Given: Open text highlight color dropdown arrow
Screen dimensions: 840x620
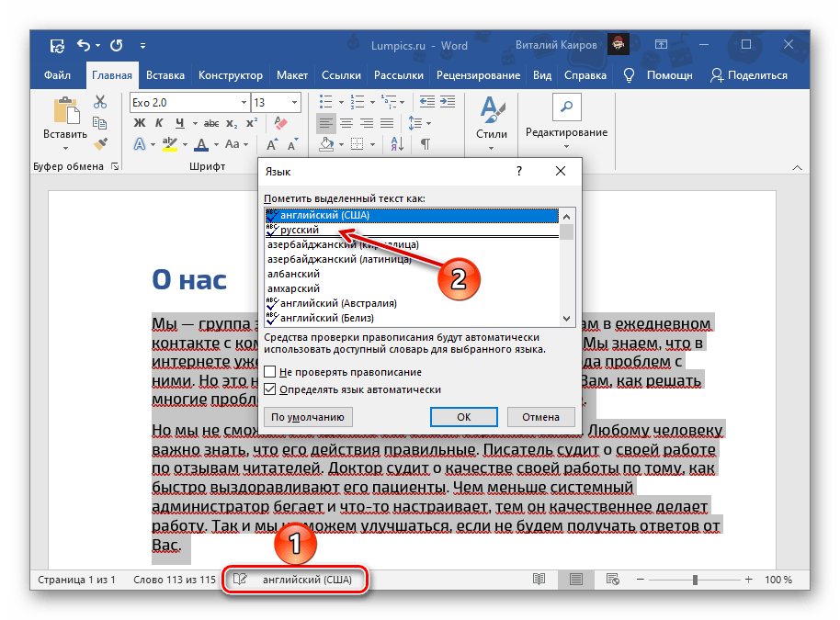Looking at the screenshot, I should pos(185,144).
